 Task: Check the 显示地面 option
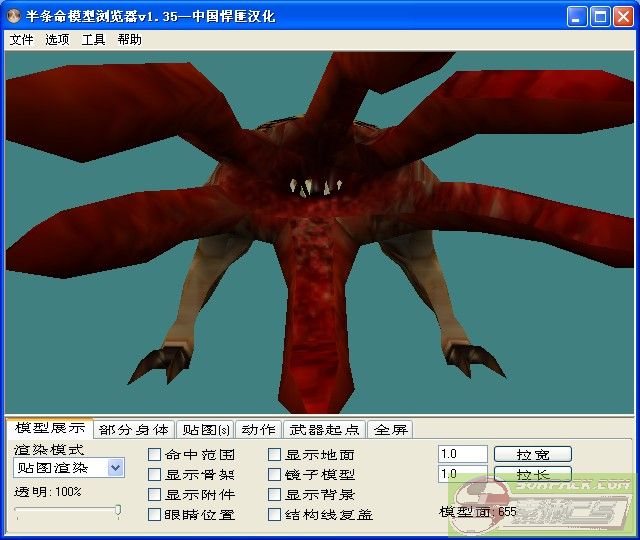275,455
